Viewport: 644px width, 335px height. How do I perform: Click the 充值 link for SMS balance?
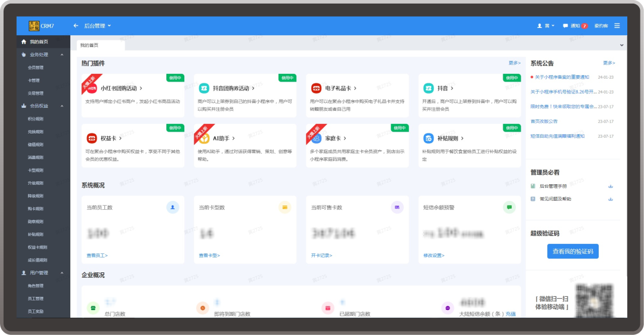point(510,314)
